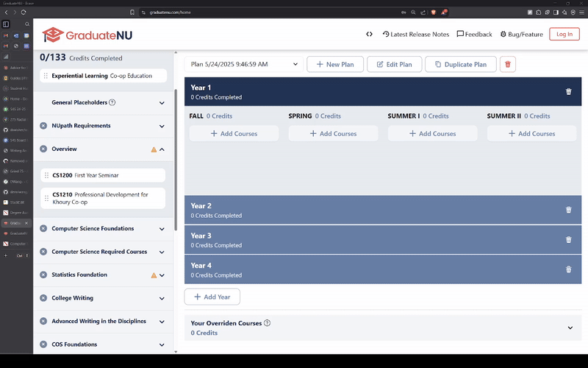Open the plan selection dropdown
Screen dimensions: 588x368
[x=243, y=64]
